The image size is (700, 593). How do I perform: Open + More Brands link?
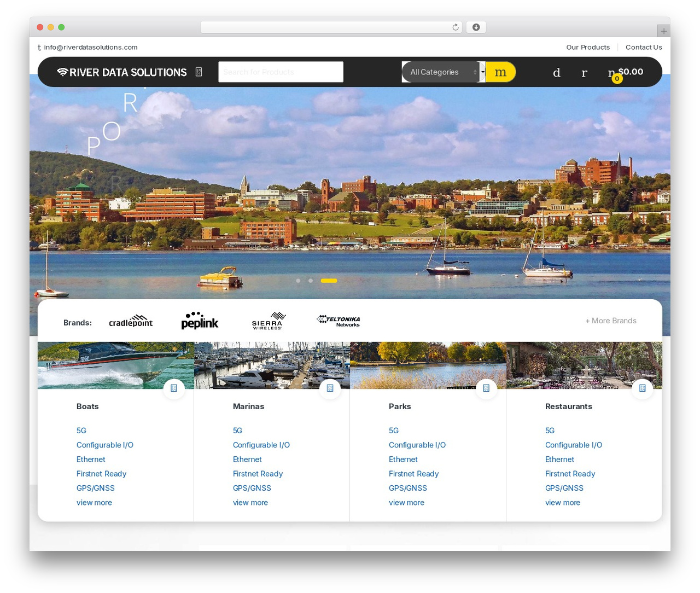(x=611, y=321)
